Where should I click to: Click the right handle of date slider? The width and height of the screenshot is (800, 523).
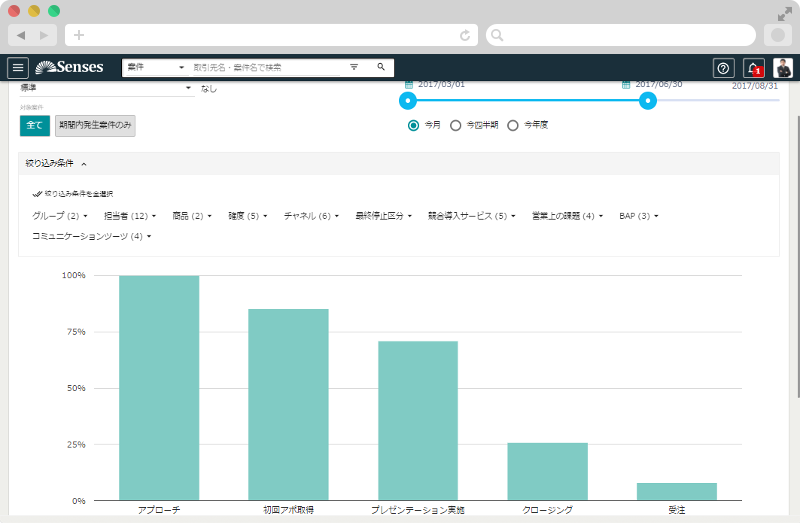[x=648, y=101]
